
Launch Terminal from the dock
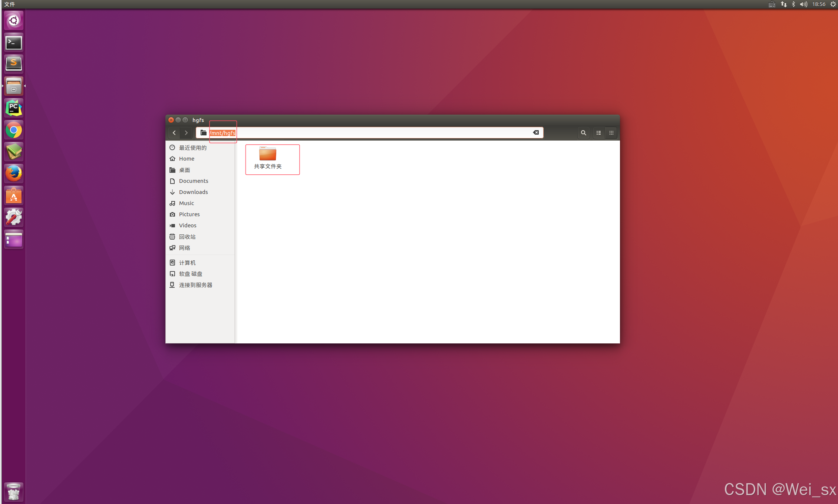(x=14, y=42)
